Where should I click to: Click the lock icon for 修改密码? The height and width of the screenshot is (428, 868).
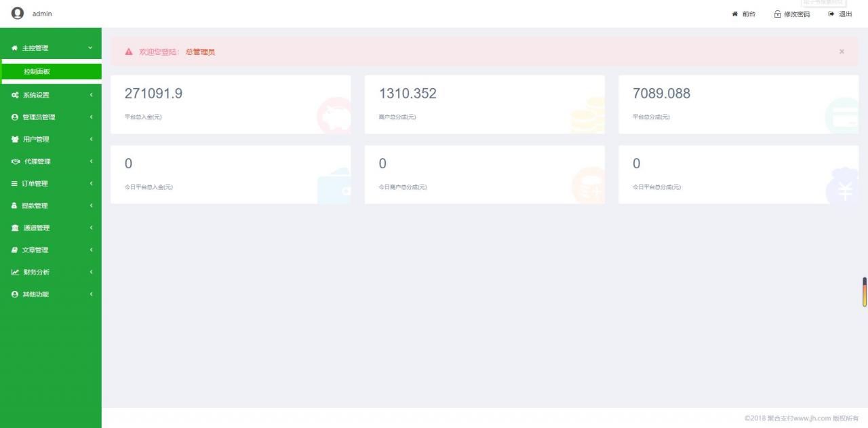778,14
